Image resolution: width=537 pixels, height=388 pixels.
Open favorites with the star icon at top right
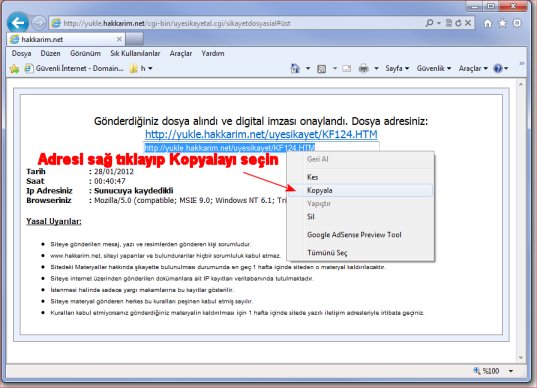502,23
